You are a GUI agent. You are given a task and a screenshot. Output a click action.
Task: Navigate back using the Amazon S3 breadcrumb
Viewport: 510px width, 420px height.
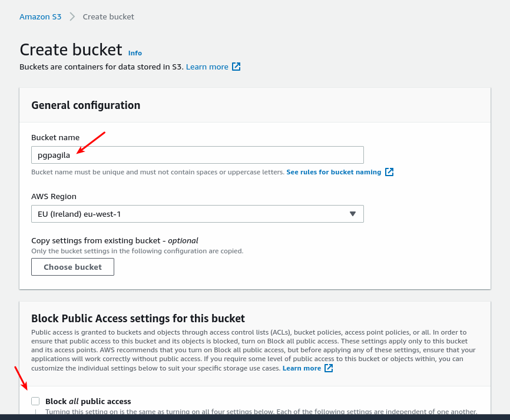tap(40, 16)
